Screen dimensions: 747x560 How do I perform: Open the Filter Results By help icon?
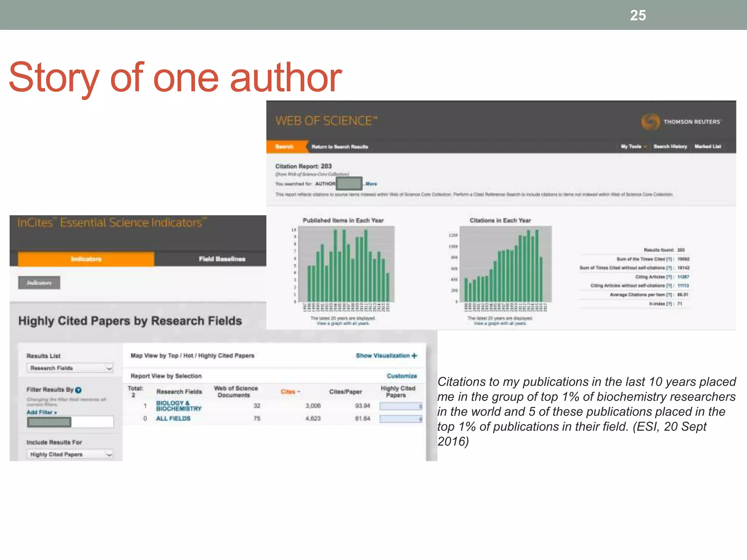click(78, 390)
